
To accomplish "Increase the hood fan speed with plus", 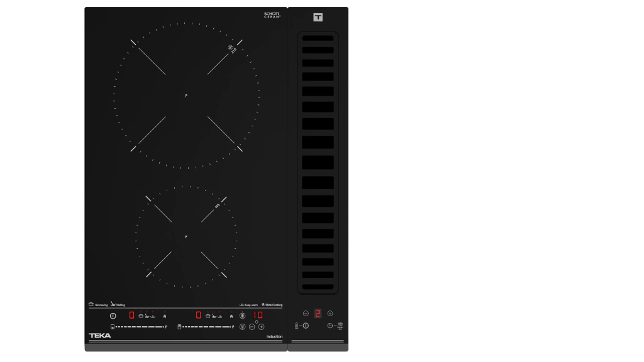I will 330,313.
